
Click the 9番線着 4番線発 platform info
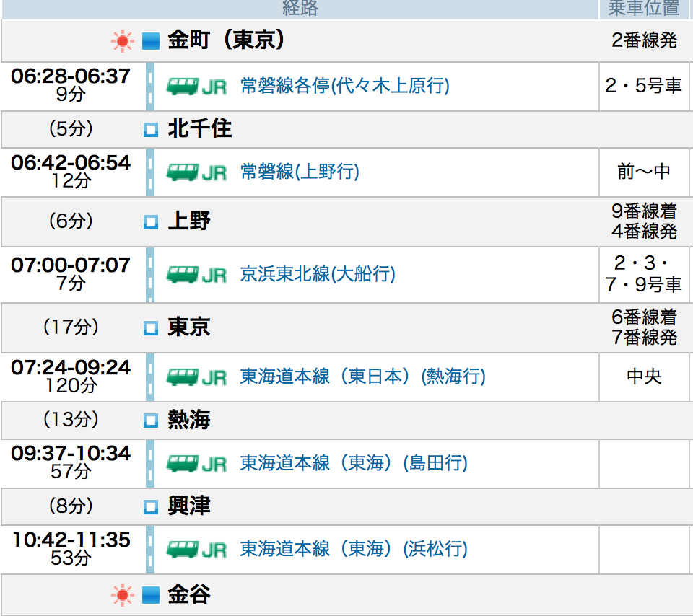pyautogui.click(x=644, y=221)
